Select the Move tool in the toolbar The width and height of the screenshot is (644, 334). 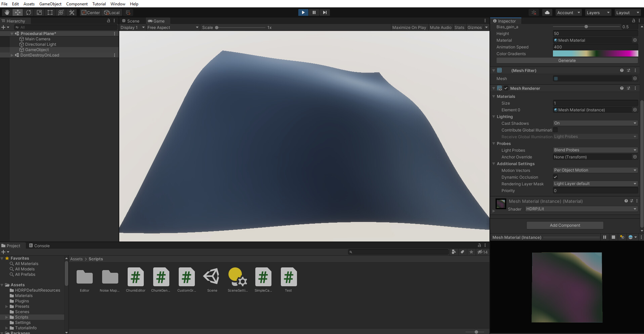17,12
